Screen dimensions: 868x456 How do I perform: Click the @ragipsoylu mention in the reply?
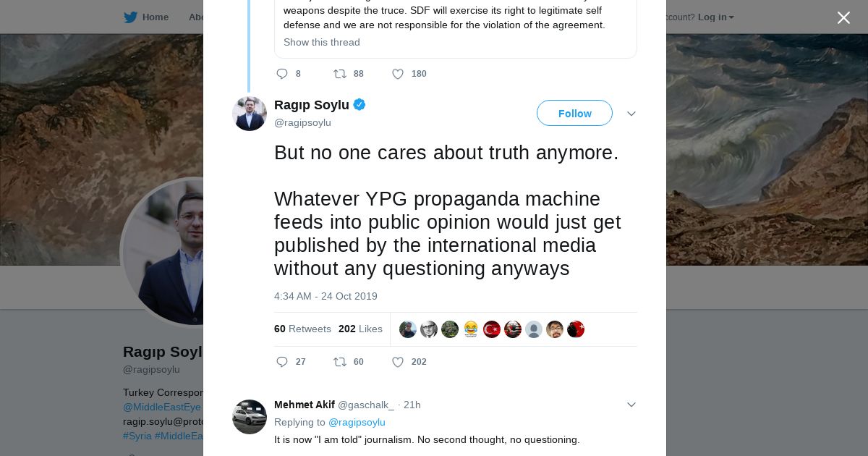click(357, 422)
